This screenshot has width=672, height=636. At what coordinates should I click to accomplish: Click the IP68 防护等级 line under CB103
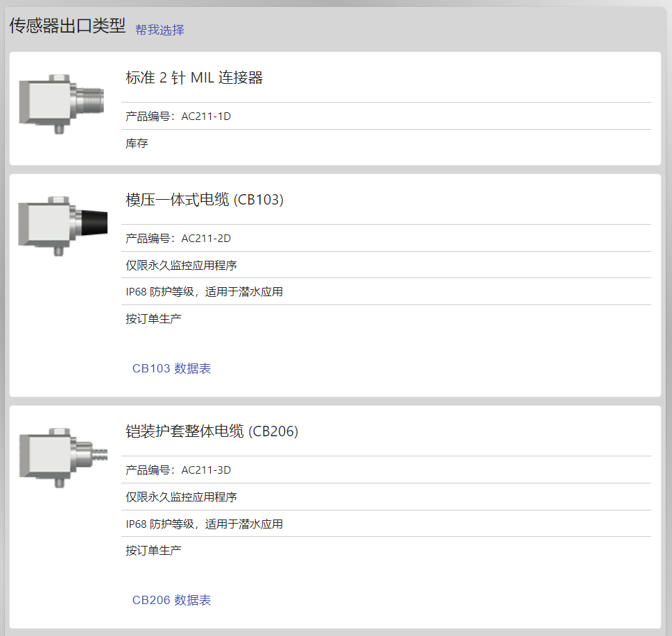pyautogui.click(x=204, y=292)
